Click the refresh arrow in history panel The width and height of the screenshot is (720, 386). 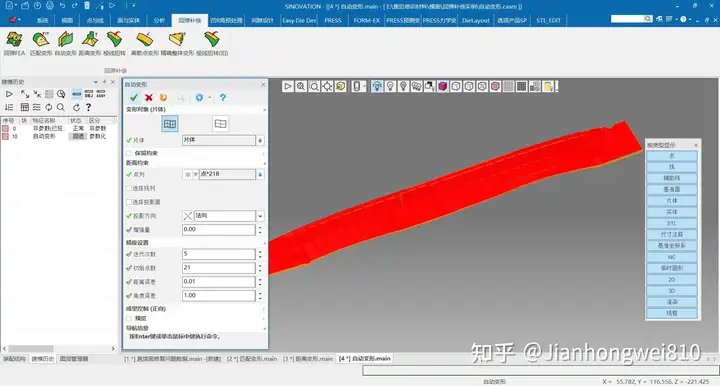point(76,107)
